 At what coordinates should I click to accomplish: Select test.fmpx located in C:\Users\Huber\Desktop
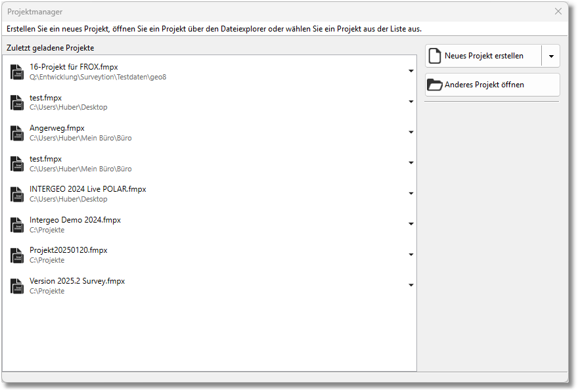coord(46,98)
